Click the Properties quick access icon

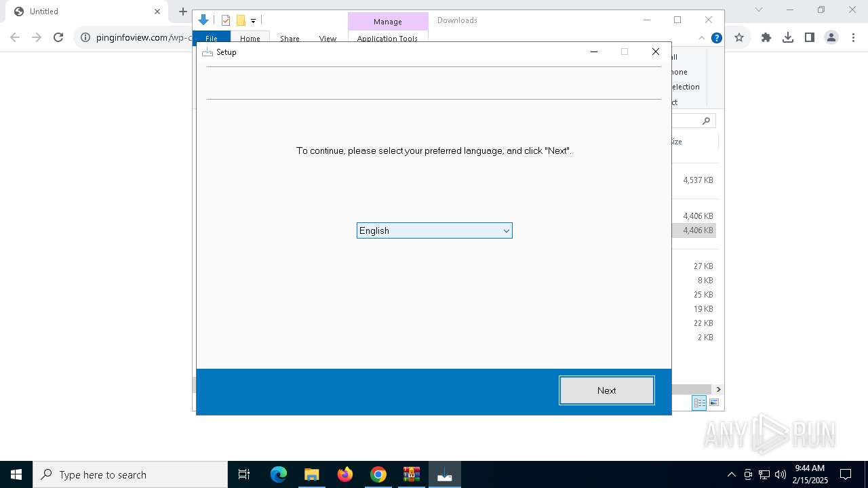pyautogui.click(x=226, y=20)
